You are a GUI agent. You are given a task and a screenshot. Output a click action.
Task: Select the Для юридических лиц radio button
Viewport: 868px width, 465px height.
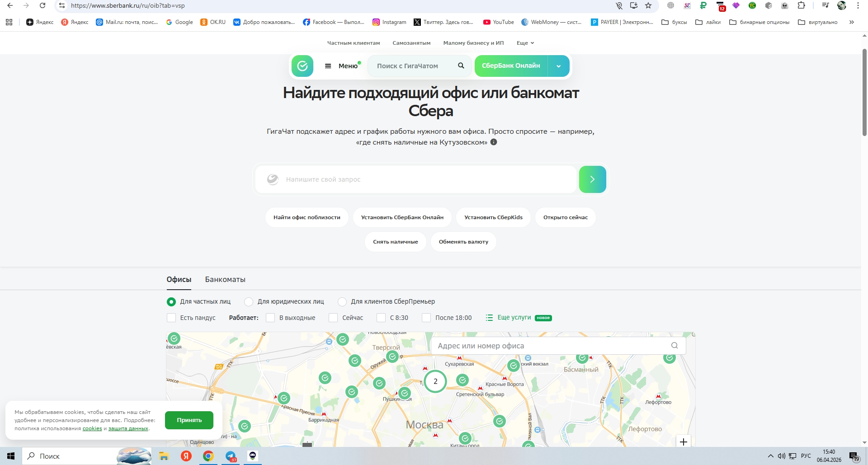(249, 302)
